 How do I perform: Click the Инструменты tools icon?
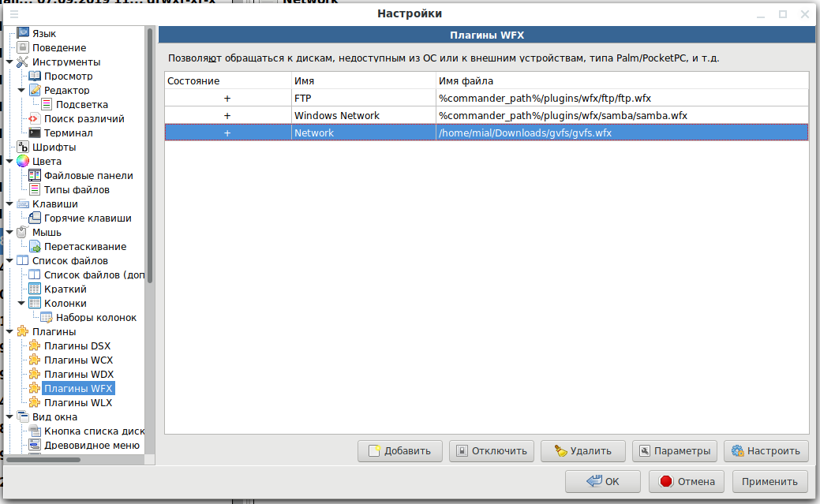[22, 62]
